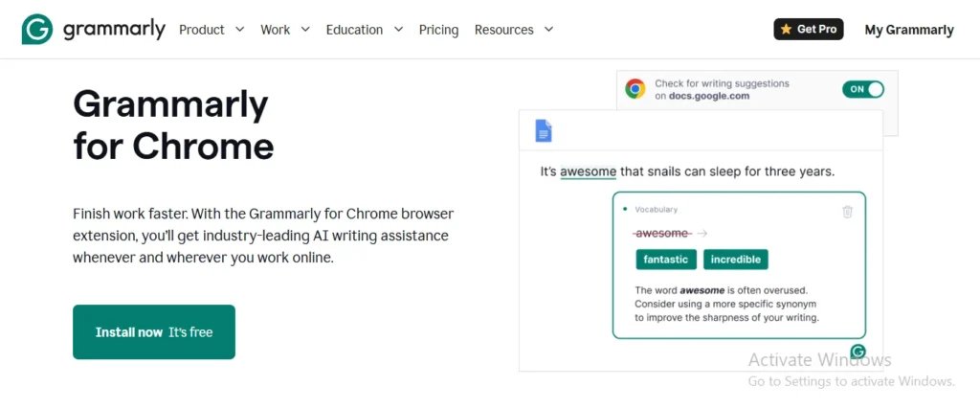This screenshot has width=980, height=409.
Task: Go to the Pricing page
Action: point(438,30)
